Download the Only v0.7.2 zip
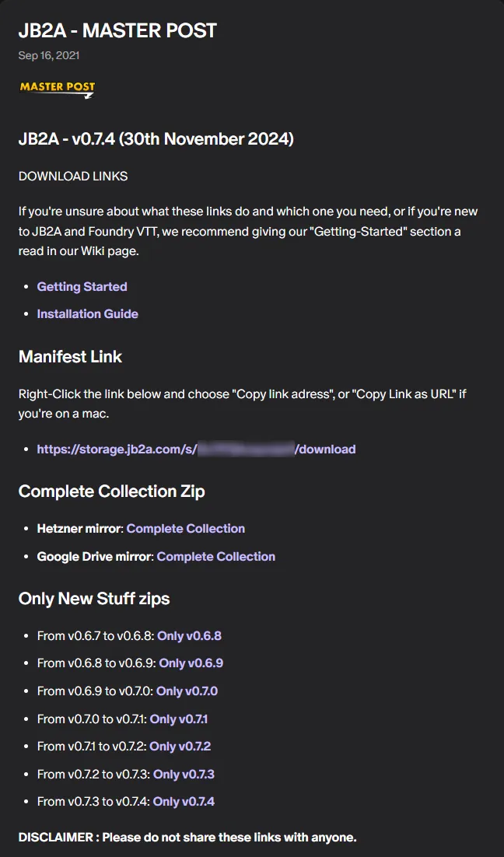 180,746
